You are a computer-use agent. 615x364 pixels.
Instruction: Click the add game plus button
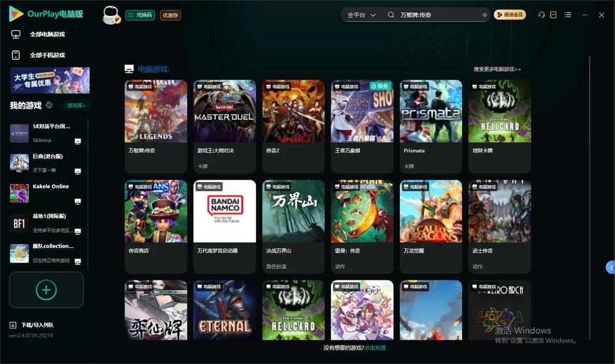[x=46, y=290]
